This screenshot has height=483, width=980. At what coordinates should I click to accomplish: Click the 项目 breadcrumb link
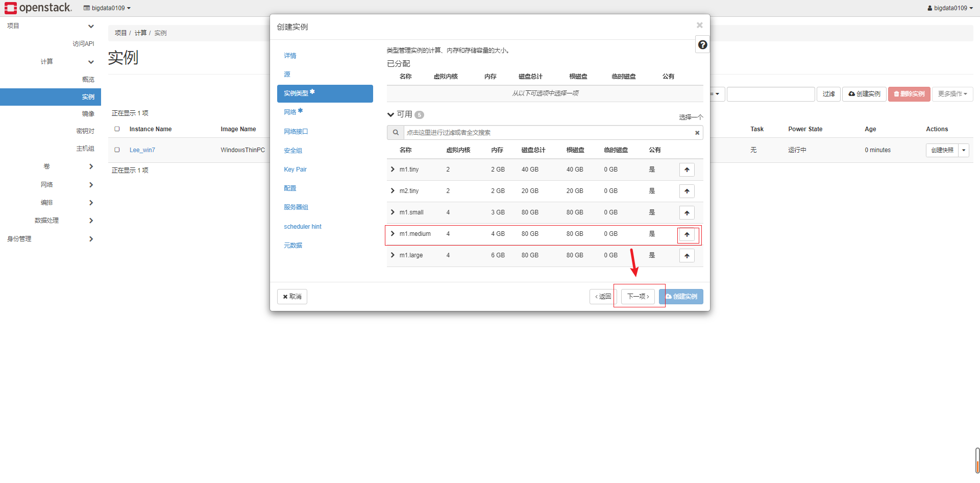120,33
